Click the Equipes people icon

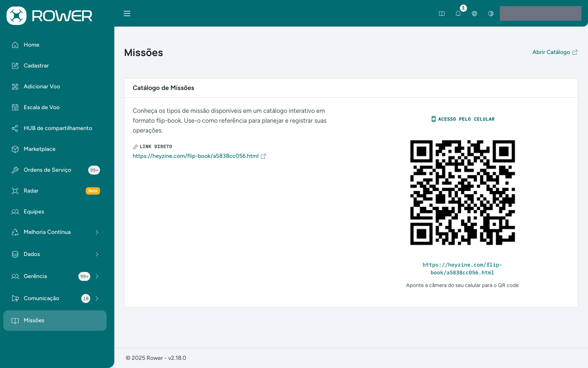click(x=15, y=211)
